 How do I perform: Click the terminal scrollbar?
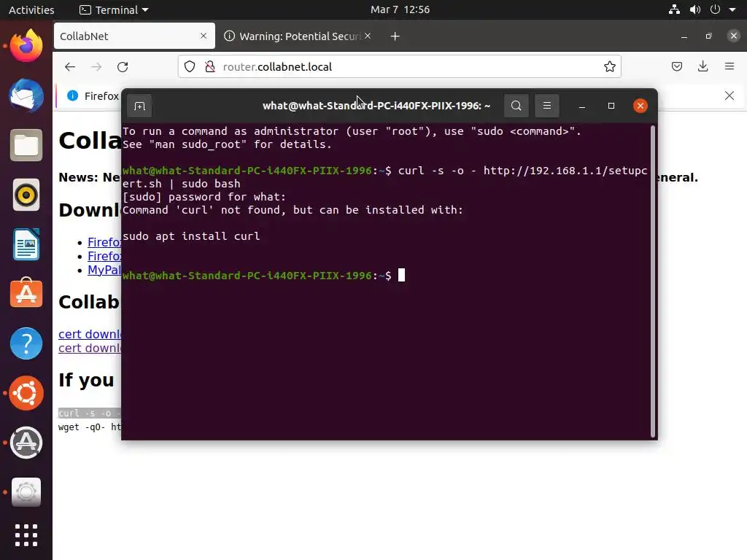tap(653, 281)
